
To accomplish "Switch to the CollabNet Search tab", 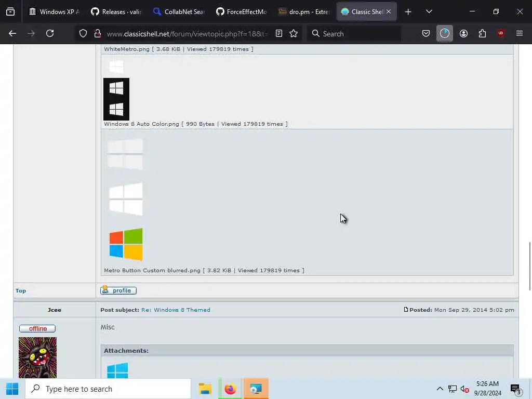I will point(179,12).
